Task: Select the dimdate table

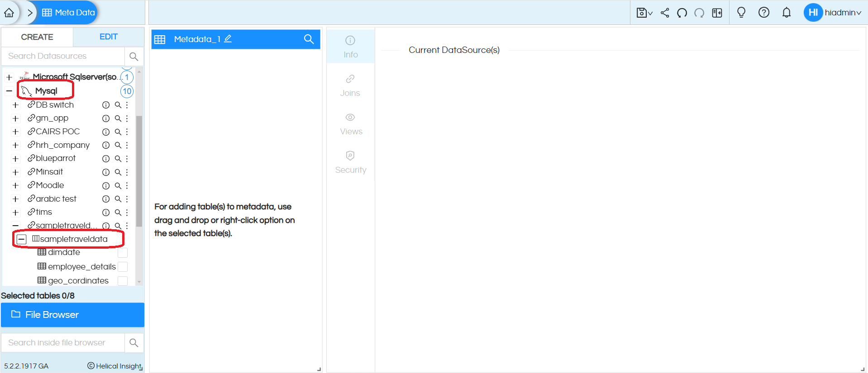Action: click(64, 252)
